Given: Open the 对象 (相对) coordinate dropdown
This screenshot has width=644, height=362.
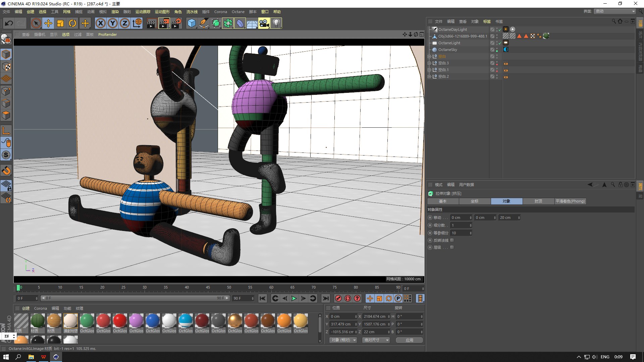Looking at the screenshot, I should (x=343, y=340).
